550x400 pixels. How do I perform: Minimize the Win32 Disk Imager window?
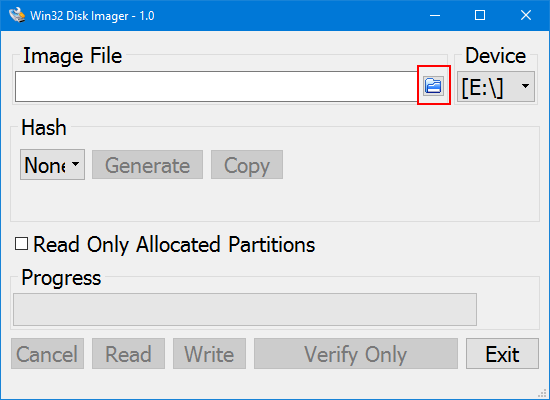435,15
